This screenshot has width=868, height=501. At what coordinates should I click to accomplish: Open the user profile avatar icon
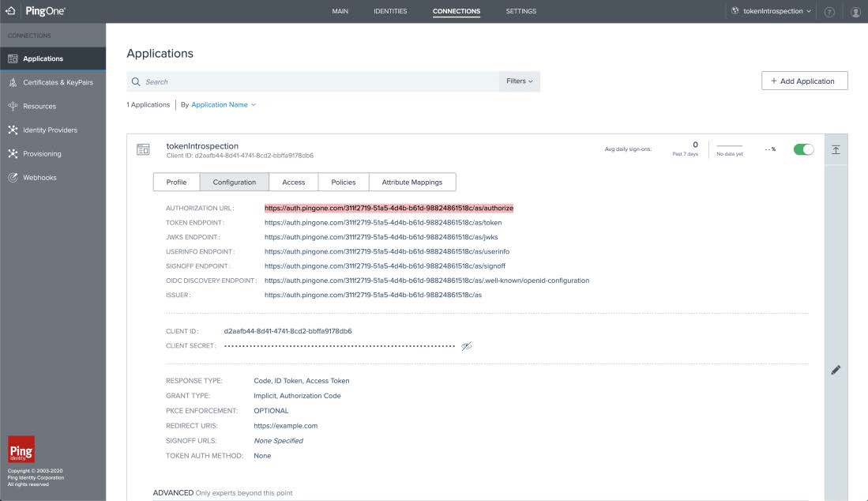click(855, 12)
